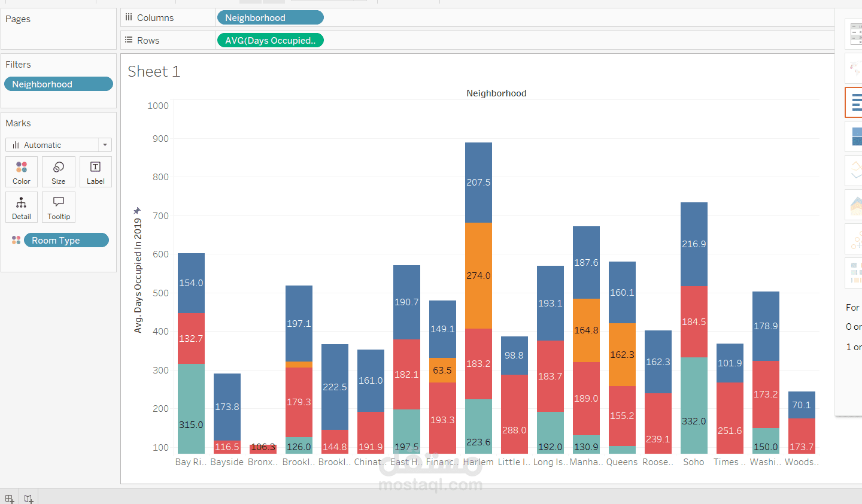The image size is (862, 504).
Task: Click the Little I.. label on the x-axis
Action: tap(514, 462)
